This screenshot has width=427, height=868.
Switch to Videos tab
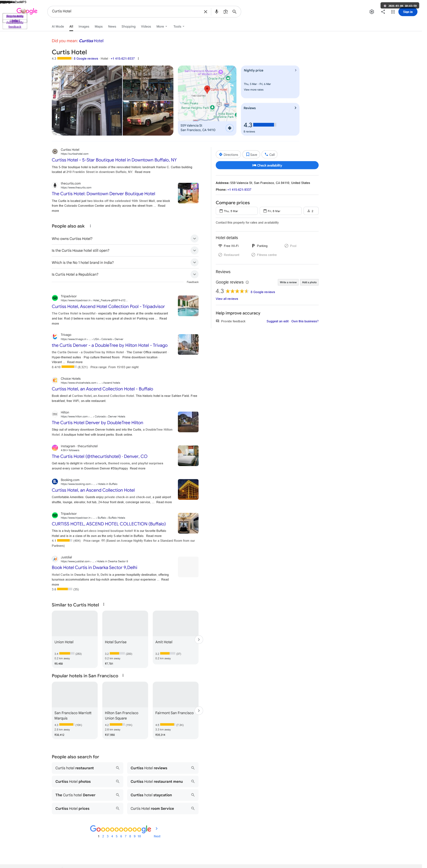[x=146, y=27]
